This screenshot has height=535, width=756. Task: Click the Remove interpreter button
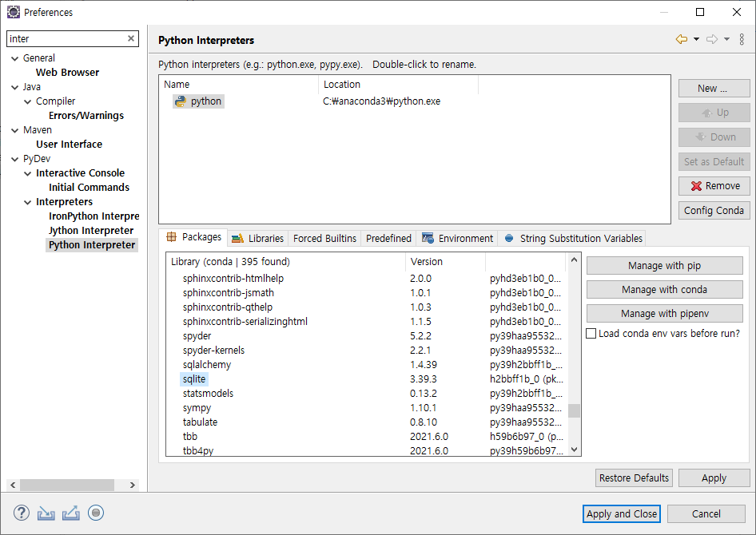(714, 186)
